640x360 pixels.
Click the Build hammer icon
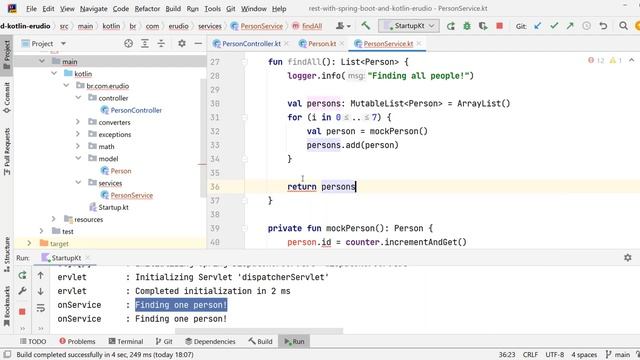click(365, 26)
